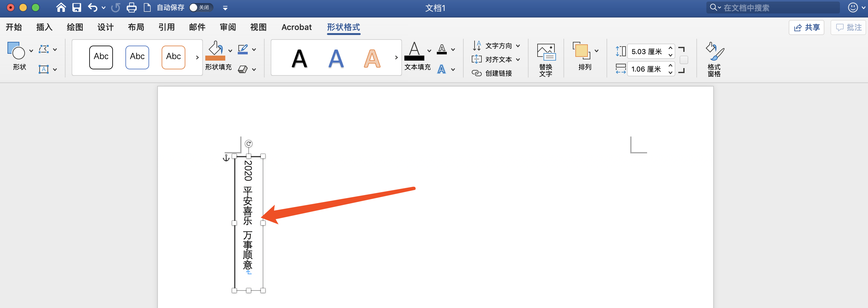Click the Home icon in title bar
The width and height of the screenshot is (868, 308).
(61, 7)
